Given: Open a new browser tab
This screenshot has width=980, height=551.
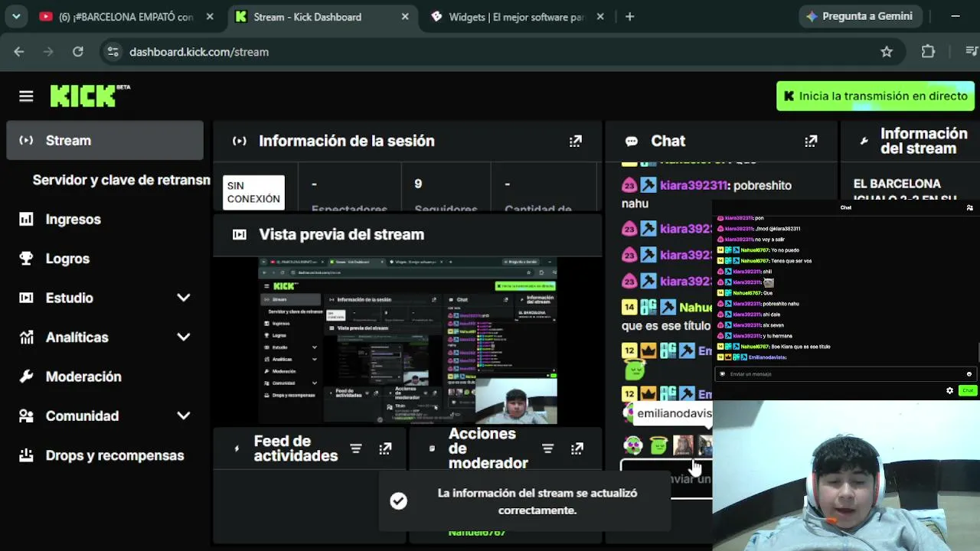Looking at the screenshot, I should click(629, 17).
